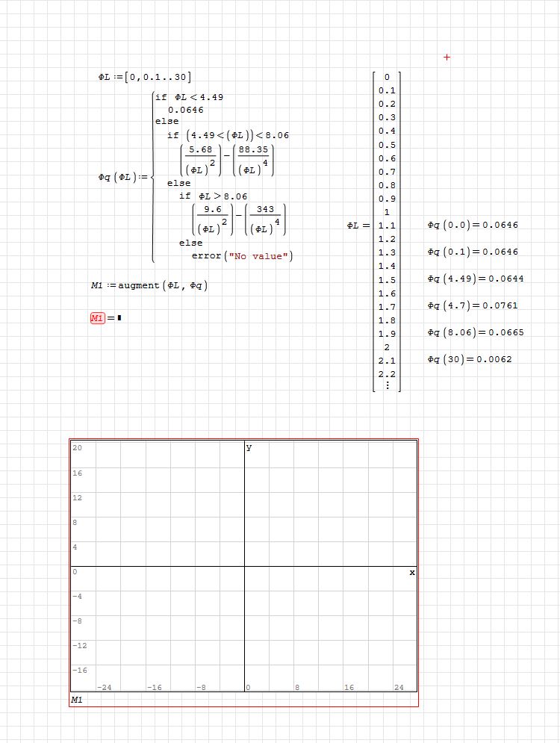Click the red crosshair insertion cursor
The image size is (560, 743).
(447, 57)
